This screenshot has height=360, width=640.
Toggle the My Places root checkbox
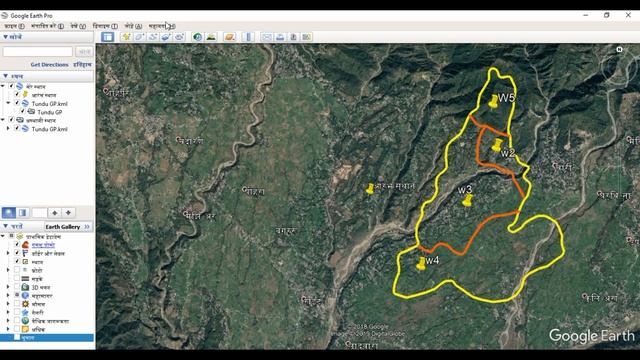[11, 86]
